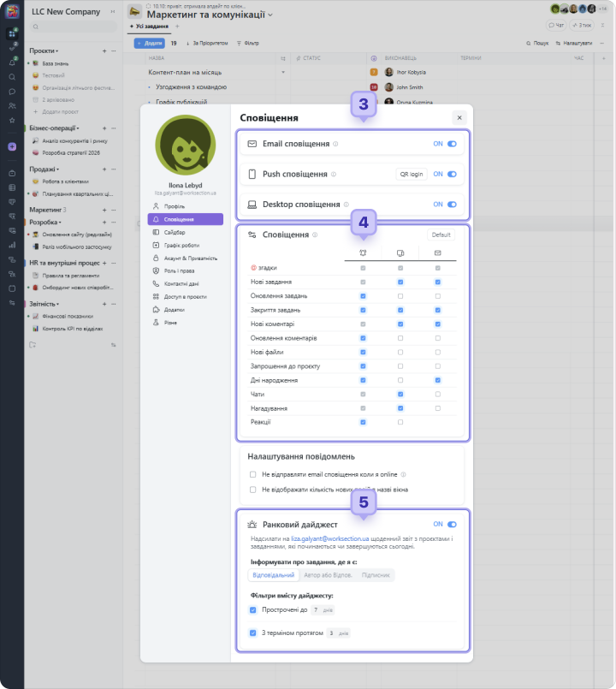Screen dimensions: 616x689
Task: Disable the Ранковий дайджест toggle
Action: tap(452, 524)
